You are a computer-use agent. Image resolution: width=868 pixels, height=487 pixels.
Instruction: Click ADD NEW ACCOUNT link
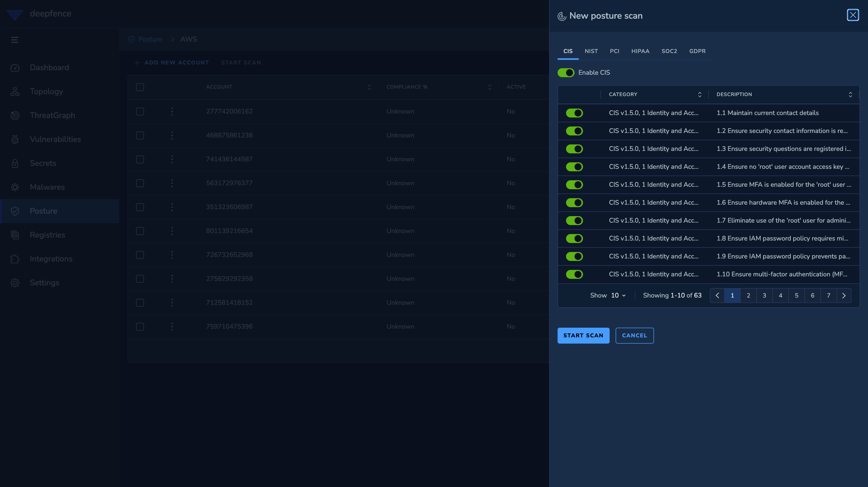point(171,63)
